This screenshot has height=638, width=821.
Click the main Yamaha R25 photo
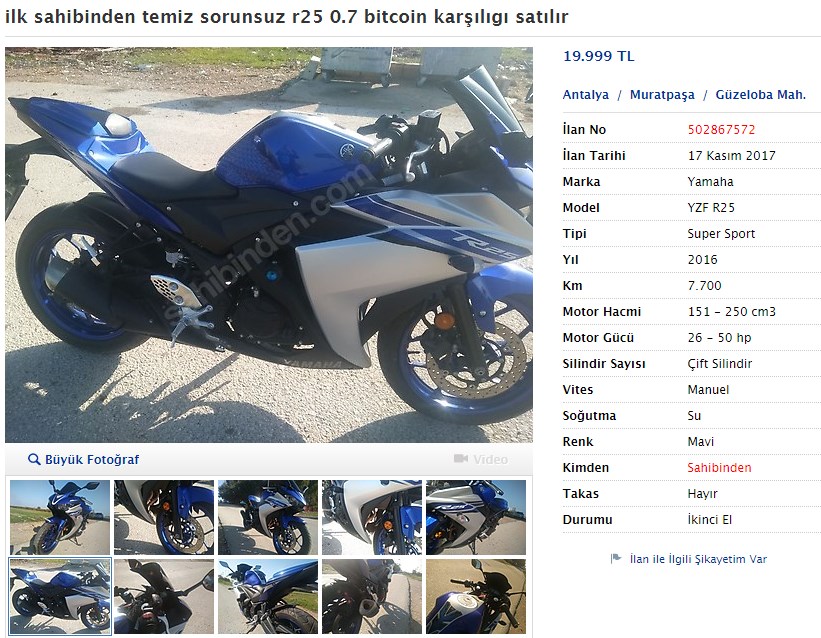pyautogui.click(x=269, y=245)
